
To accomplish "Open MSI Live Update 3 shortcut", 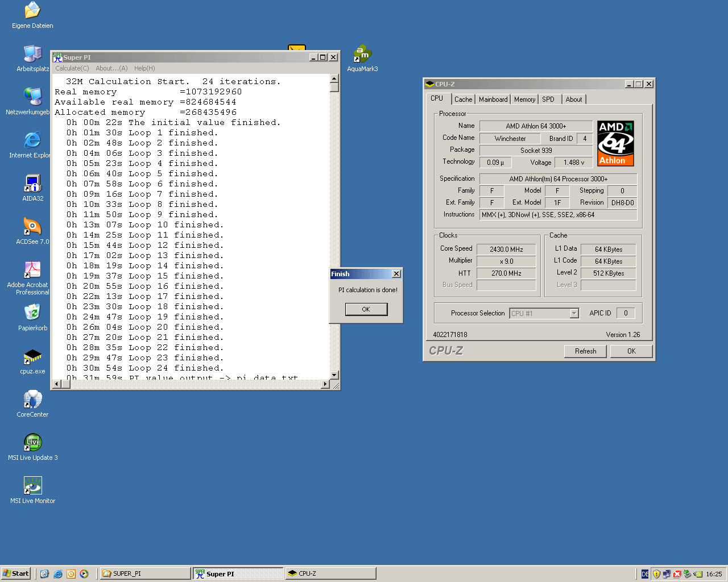I will 32,447.
